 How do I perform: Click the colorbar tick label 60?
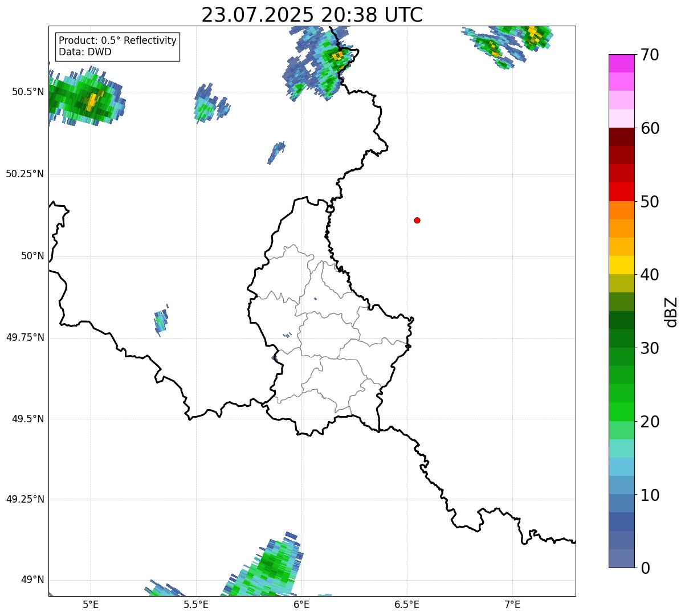pos(650,128)
